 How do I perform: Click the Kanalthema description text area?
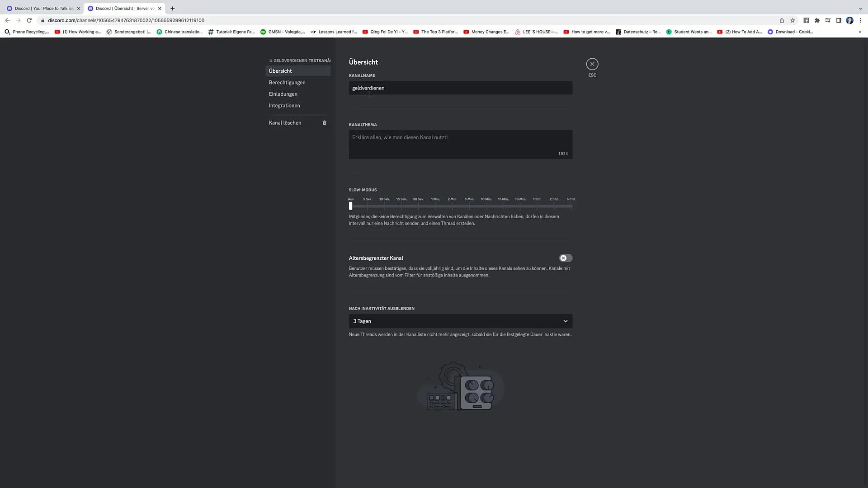pos(460,143)
